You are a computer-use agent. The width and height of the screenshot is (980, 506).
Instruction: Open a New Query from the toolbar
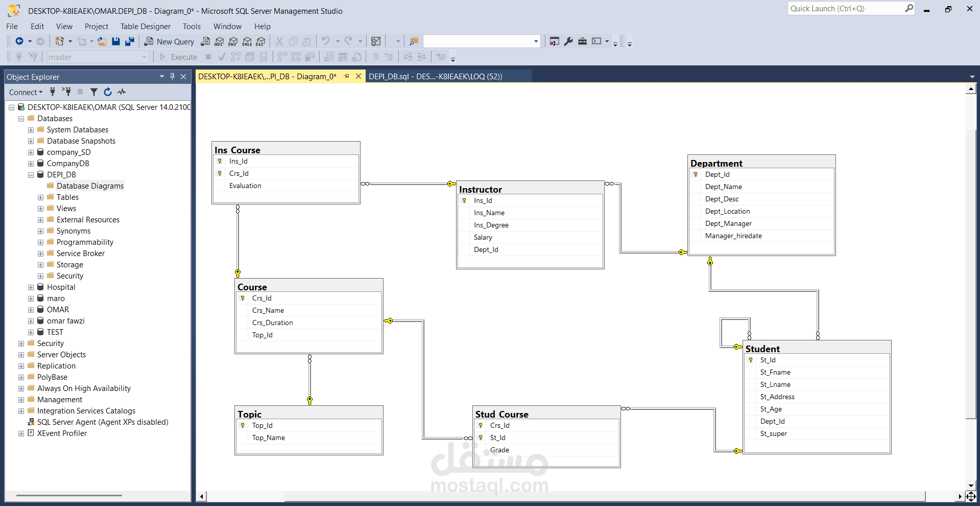pyautogui.click(x=169, y=41)
